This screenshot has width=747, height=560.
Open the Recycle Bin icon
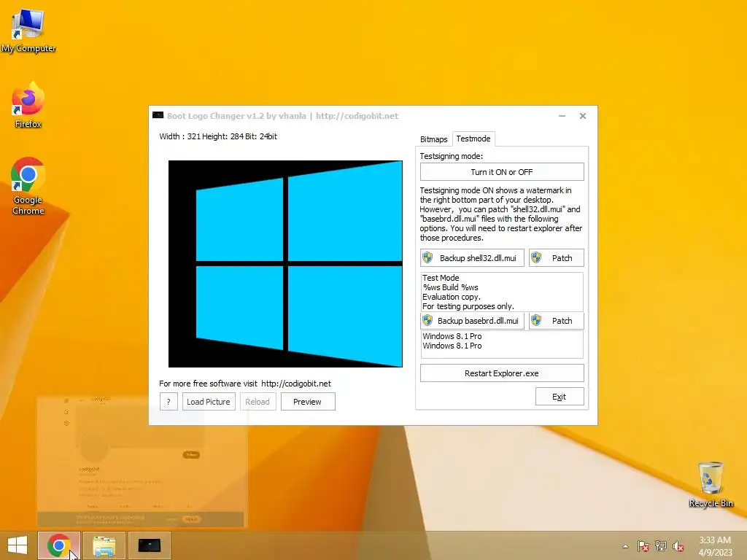click(711, 484)
